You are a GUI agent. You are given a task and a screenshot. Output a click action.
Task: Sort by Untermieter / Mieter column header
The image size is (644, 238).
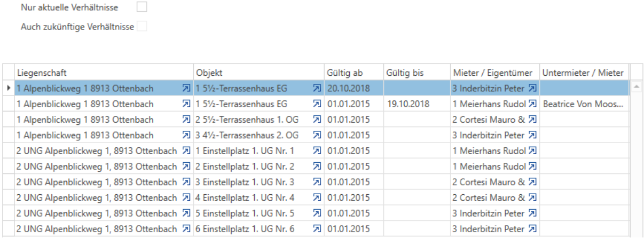[x=584, y=72]
